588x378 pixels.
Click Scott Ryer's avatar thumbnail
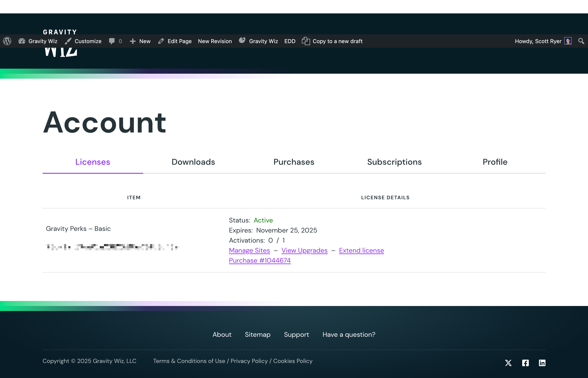click(x=568, y=41)
